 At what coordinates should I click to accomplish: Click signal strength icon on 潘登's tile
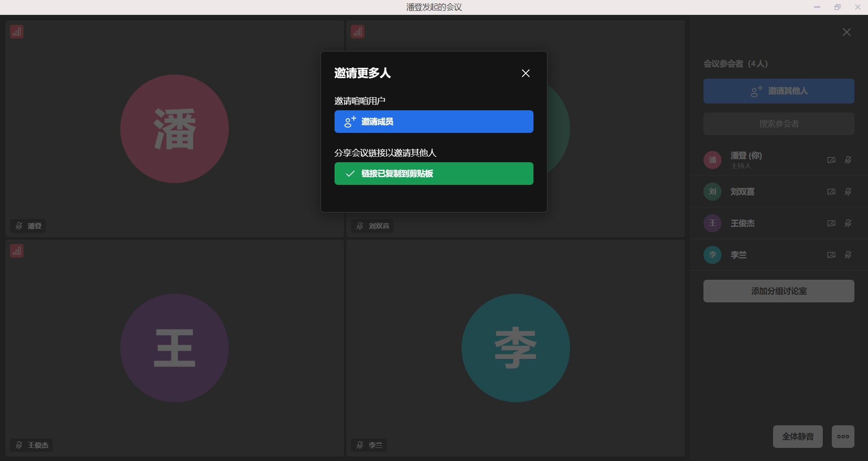17,32
